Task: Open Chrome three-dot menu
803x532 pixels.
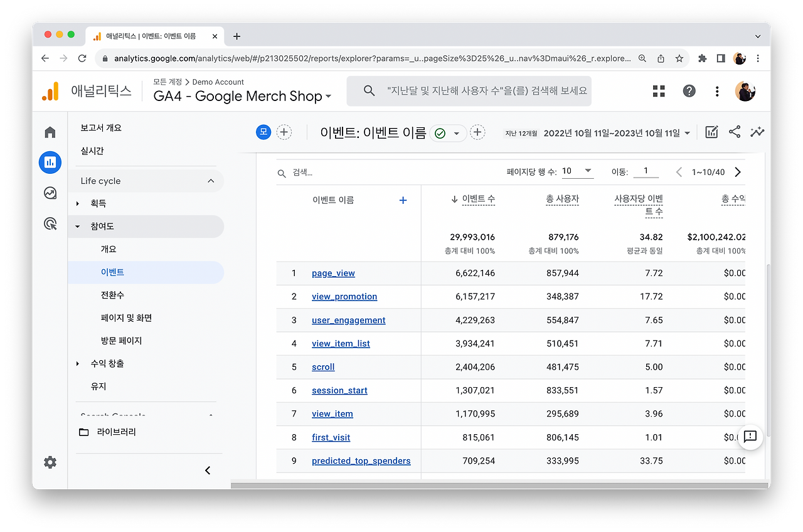Action: click(x=758, y=58)
